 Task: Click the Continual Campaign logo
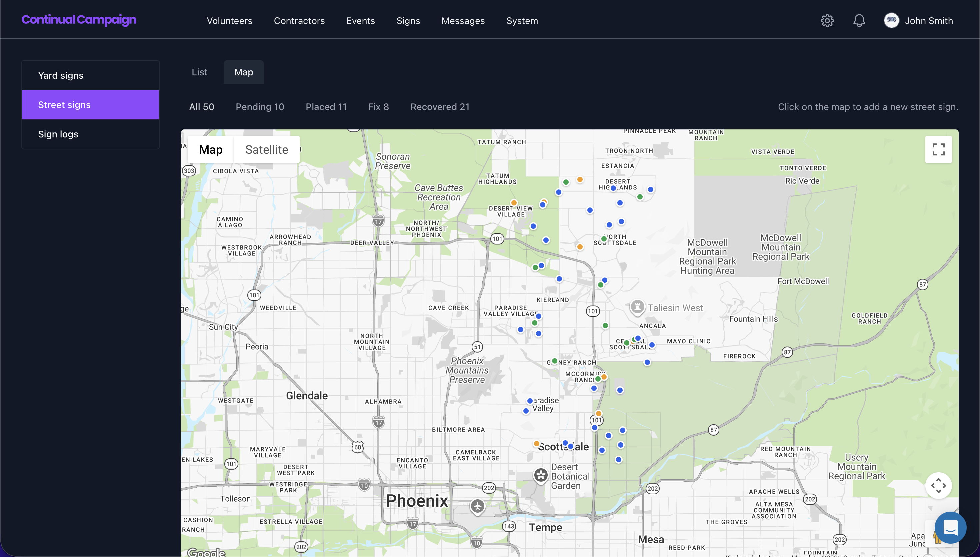[x=79, y=19]
